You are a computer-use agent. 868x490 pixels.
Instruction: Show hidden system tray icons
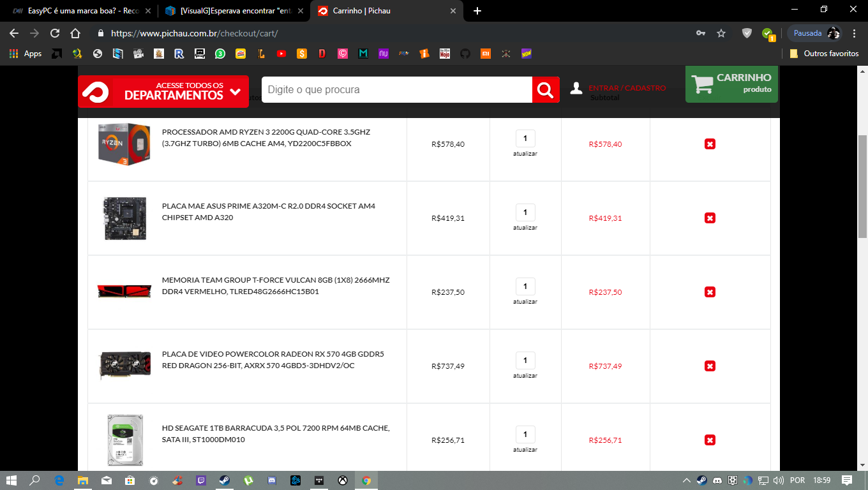tap(687, 480)
